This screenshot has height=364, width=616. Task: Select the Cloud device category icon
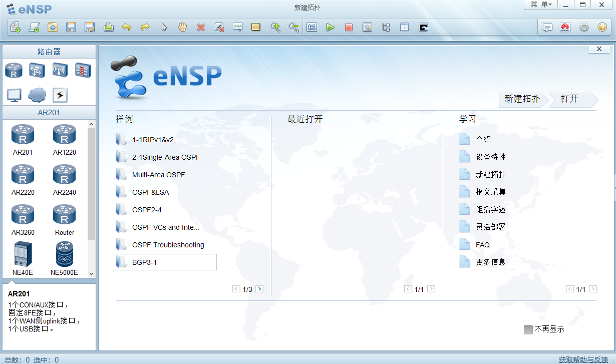(37, 95)
